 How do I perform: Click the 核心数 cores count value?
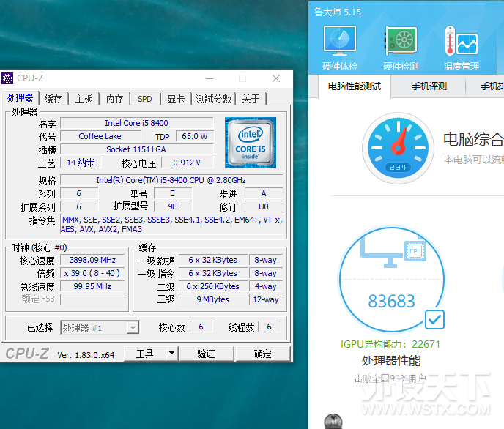(201, 327)
